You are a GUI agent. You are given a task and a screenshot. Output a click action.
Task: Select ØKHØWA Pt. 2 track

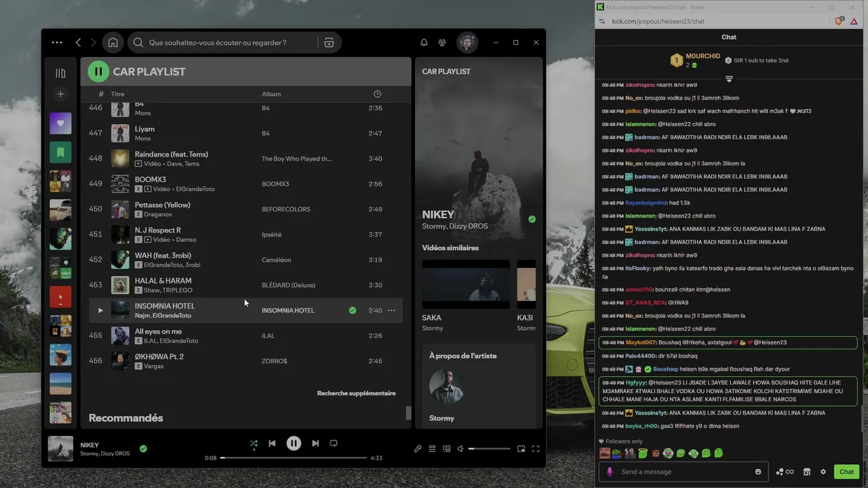tap(245, 361)
